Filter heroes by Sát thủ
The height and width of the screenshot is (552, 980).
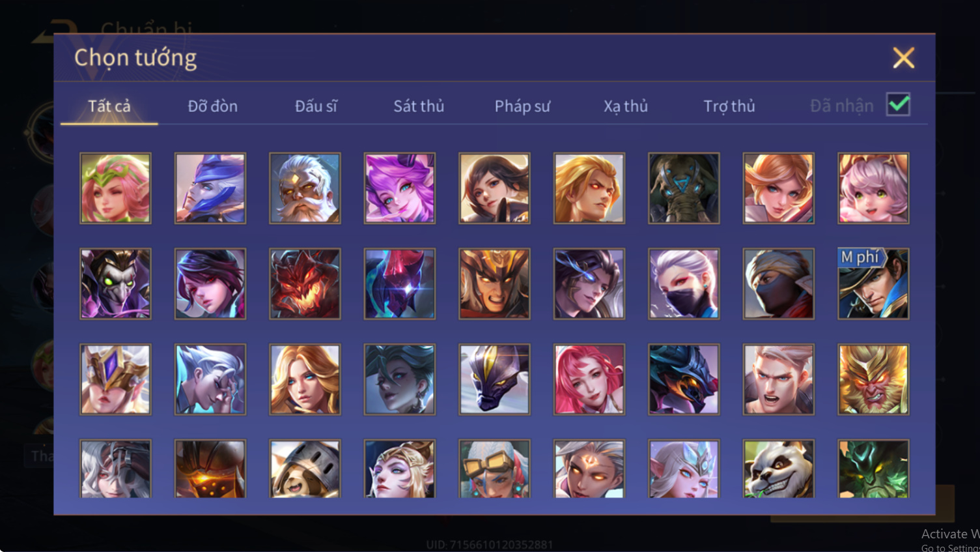[419, 106]
